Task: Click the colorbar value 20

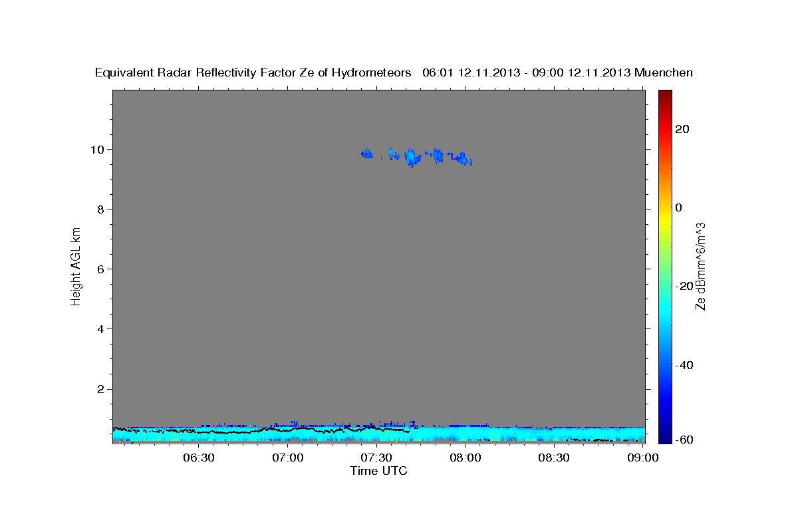Action: [683, 129]
